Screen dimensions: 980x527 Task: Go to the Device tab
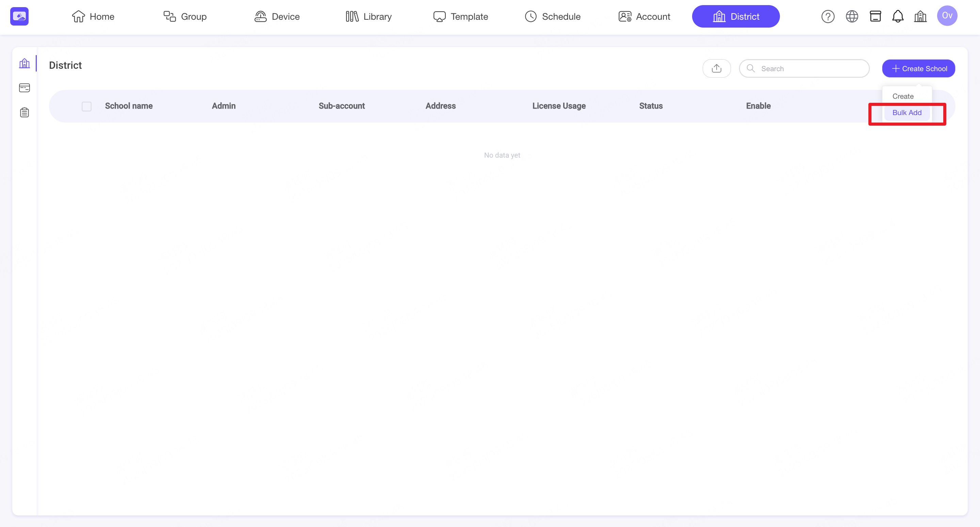(x=277, y=16)
